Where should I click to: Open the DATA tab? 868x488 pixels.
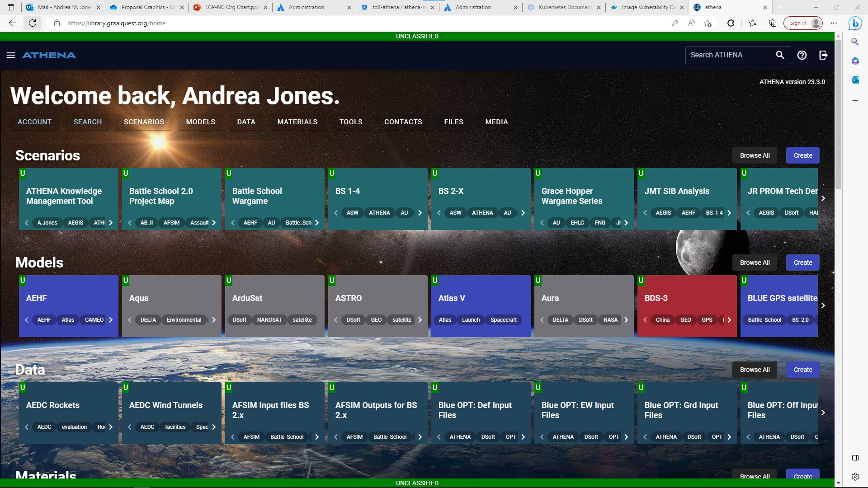click(246, 122)
